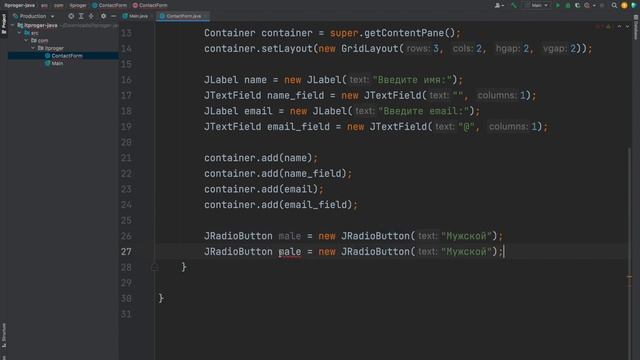The height and width of the screenshot is (360, 640).
Task: Select the itproger package in tree
Action: point(54,48)
